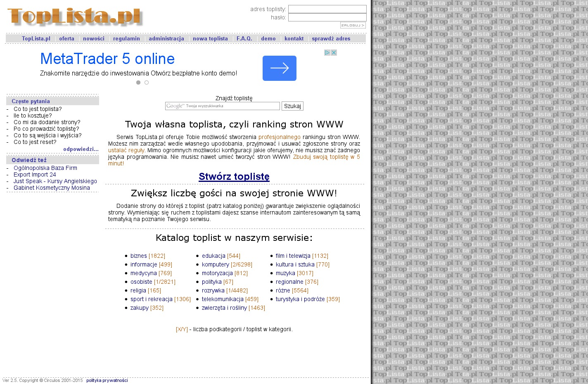This screenshot has height=384, width=588.
Task: Close the advertisement with X icon
Action: pos(334,53)
